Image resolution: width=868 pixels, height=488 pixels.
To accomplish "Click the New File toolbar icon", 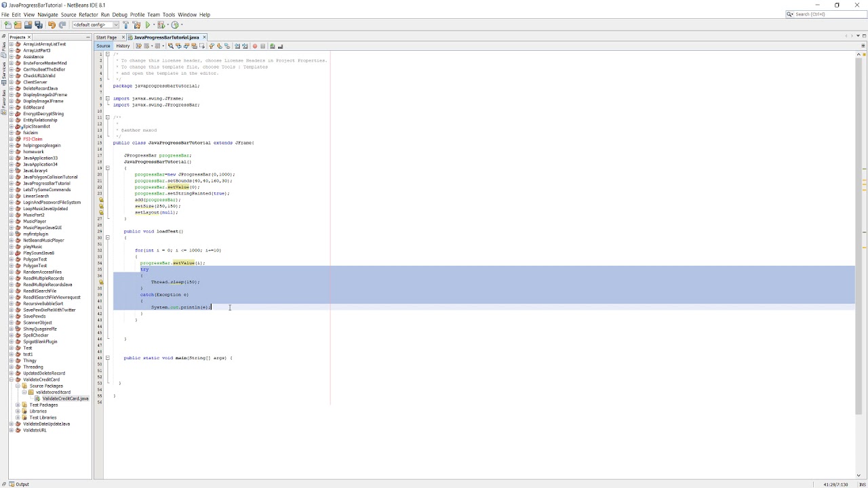I will point(7,25).
